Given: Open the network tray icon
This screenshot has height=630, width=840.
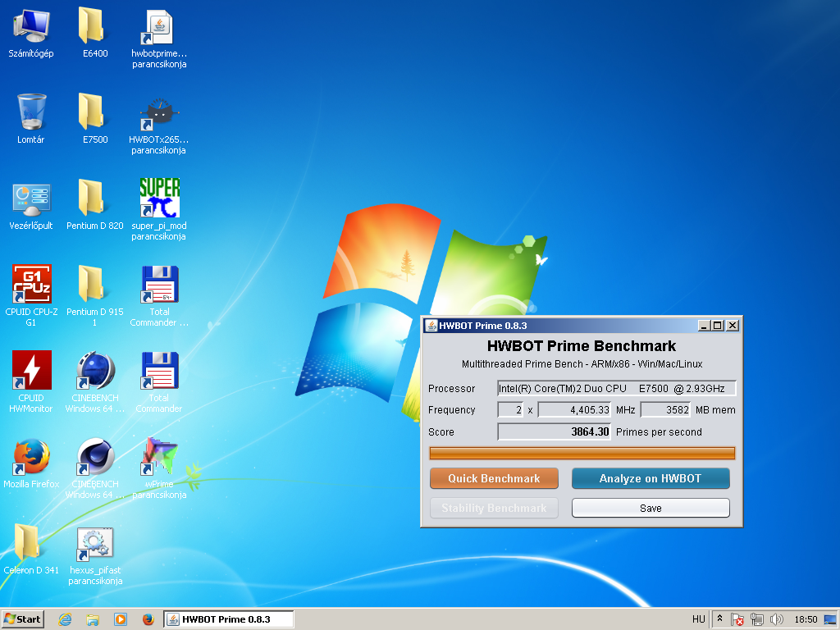Looking at the screenshot, I should (x=757, y=619).
